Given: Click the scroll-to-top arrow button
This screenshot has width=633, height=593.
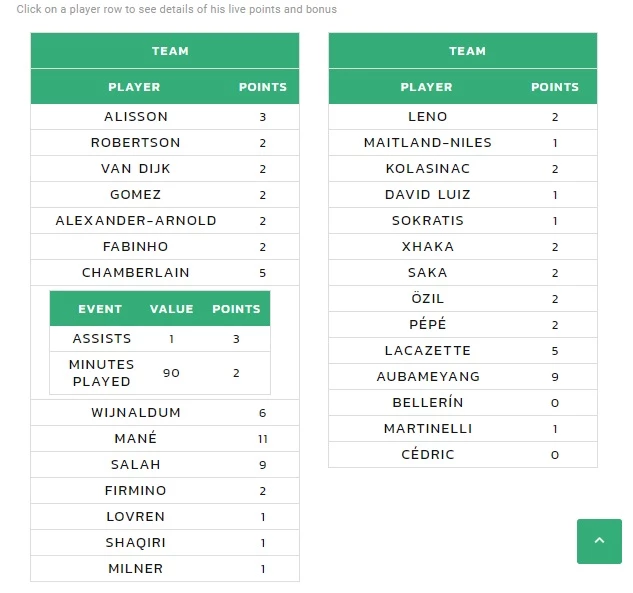Looking at the screenshot, I should coord(599,541).
